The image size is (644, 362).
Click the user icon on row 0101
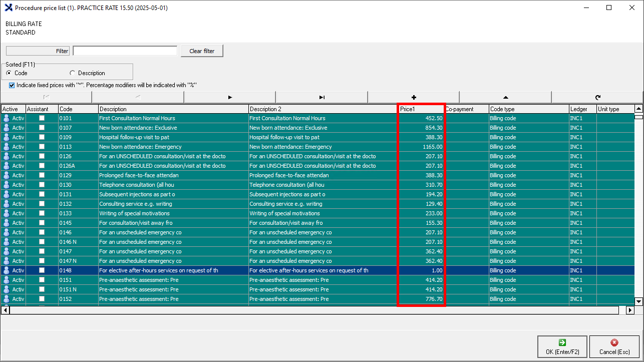pos(7,118)
